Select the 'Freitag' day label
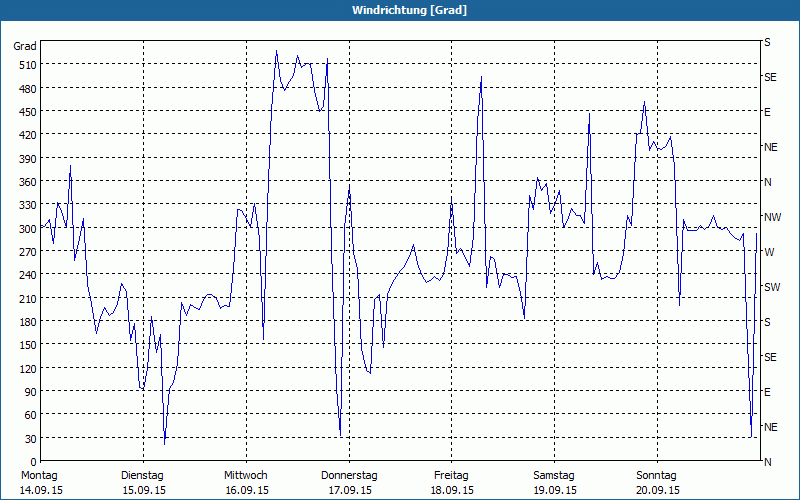The width and height of the screenshot is (800, 500). [x=451, y=476]
